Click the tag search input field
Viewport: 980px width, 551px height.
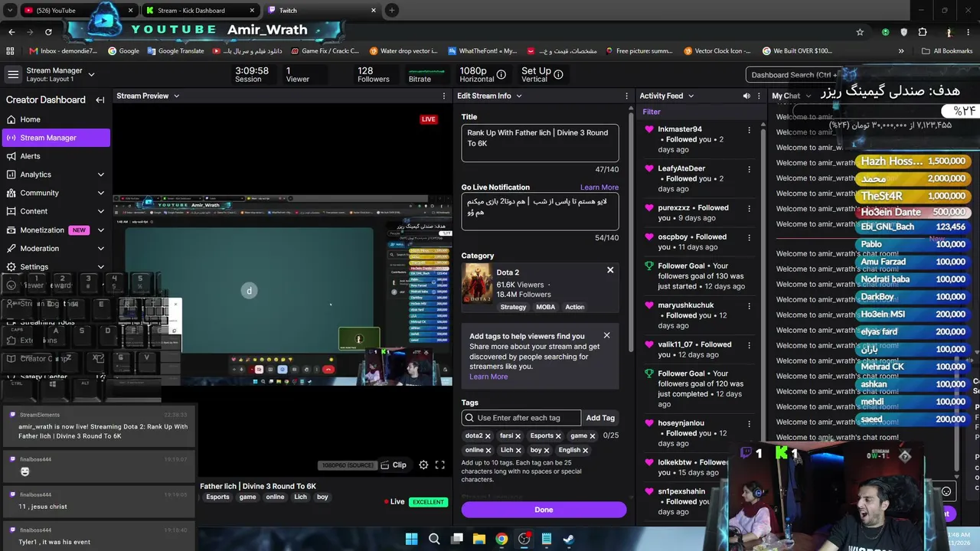pyautogui.click(x=521, y=418)
